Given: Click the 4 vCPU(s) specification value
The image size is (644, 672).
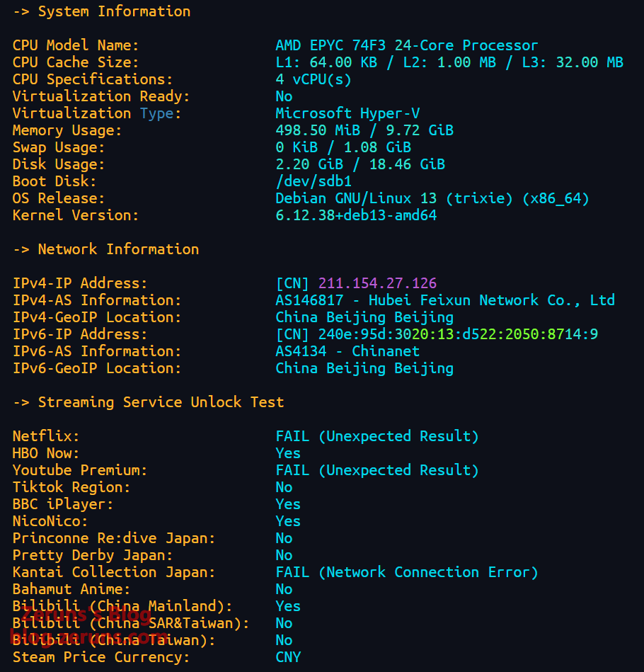Looking at the screenshot, I should pyautogui.click(x=314, y=79).
